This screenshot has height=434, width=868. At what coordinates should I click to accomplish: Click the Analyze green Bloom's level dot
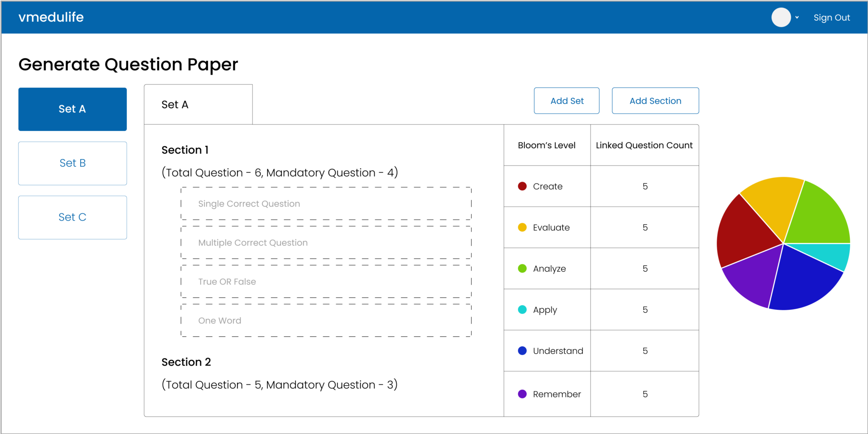click(522, 268)
